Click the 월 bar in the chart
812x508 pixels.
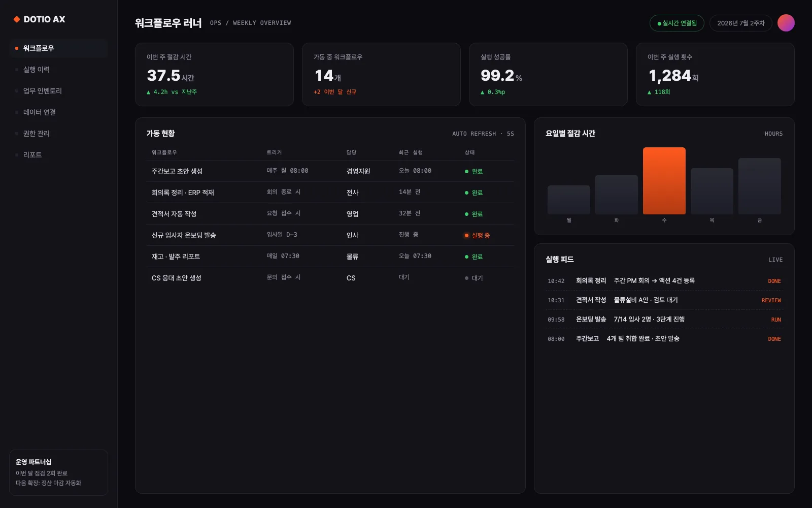tap(569, 200)
